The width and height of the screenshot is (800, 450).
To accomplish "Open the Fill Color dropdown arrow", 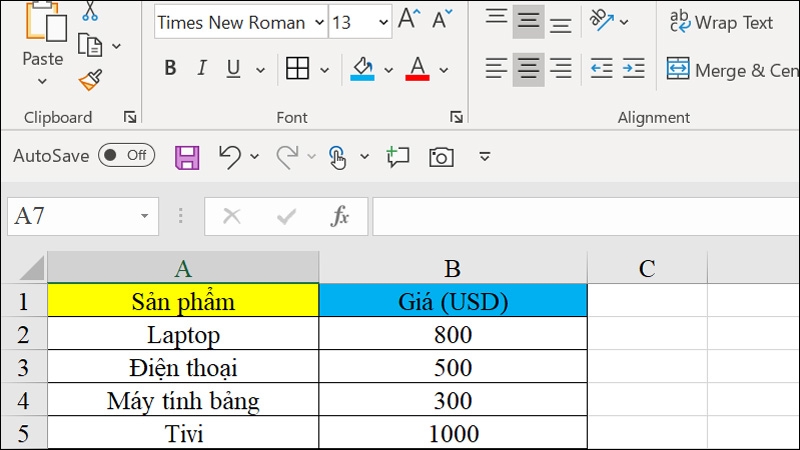I will point(388,70).
